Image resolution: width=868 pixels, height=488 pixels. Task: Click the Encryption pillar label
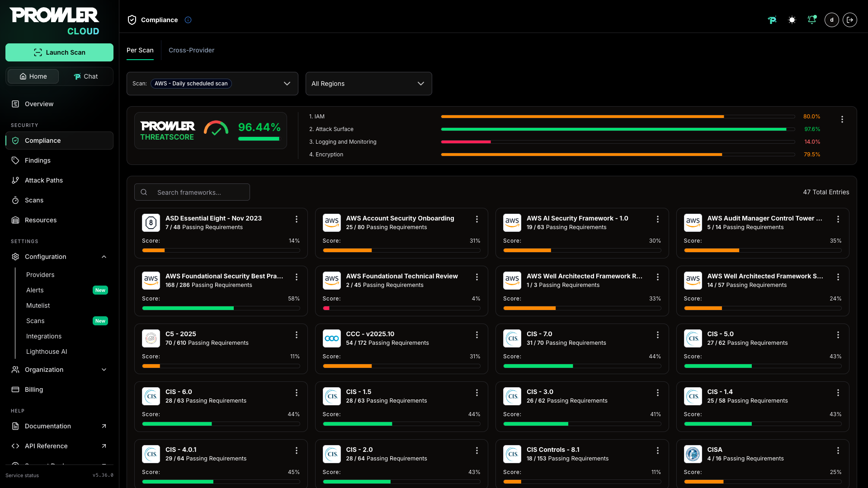click(x=326, y=155)
